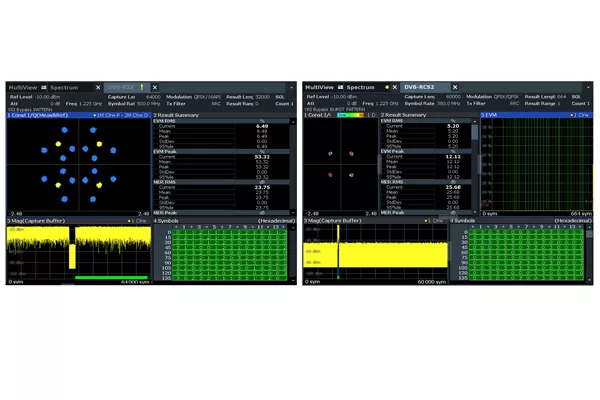Click the upper-left QPSK constellation point in right analyzer
This screenshot has width=600, height=400.
pos(330,153)
